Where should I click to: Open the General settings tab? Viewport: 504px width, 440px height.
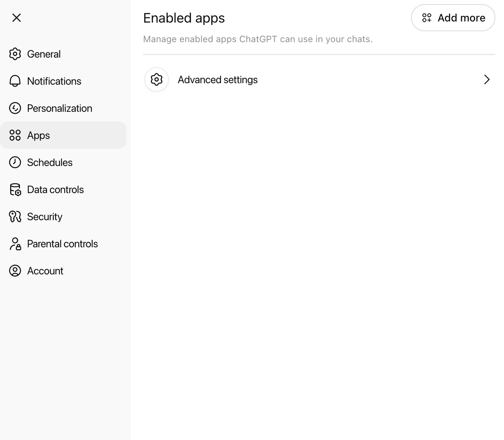[44, 54]
